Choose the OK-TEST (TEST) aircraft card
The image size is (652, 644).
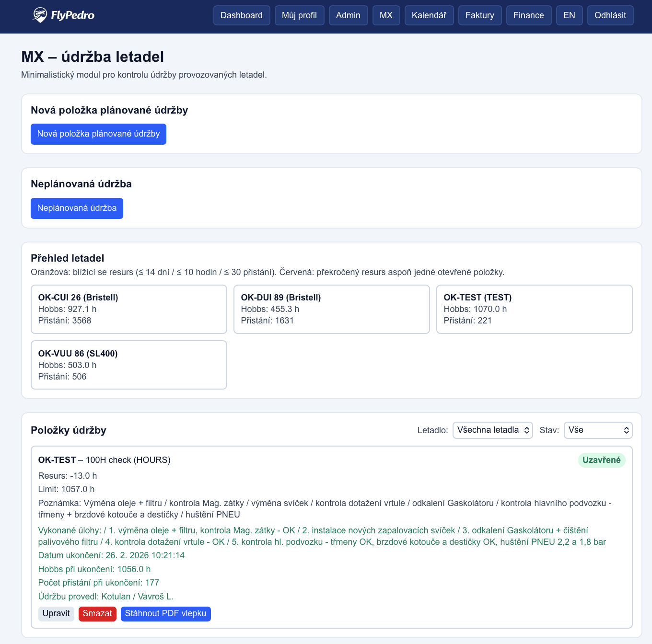(x=534, y=309)
